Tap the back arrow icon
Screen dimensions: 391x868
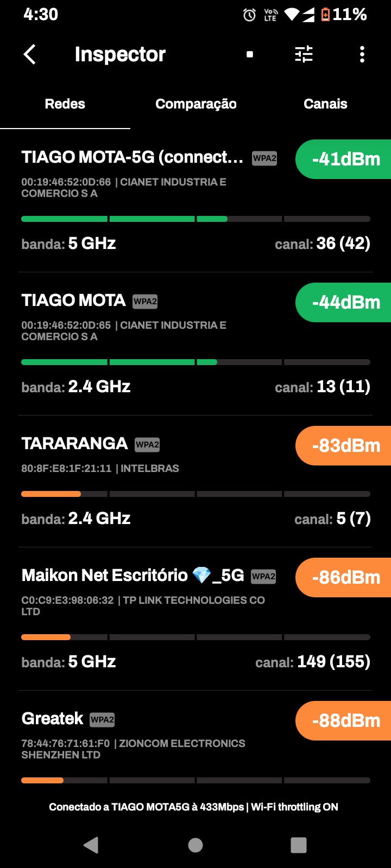point(30,54)
